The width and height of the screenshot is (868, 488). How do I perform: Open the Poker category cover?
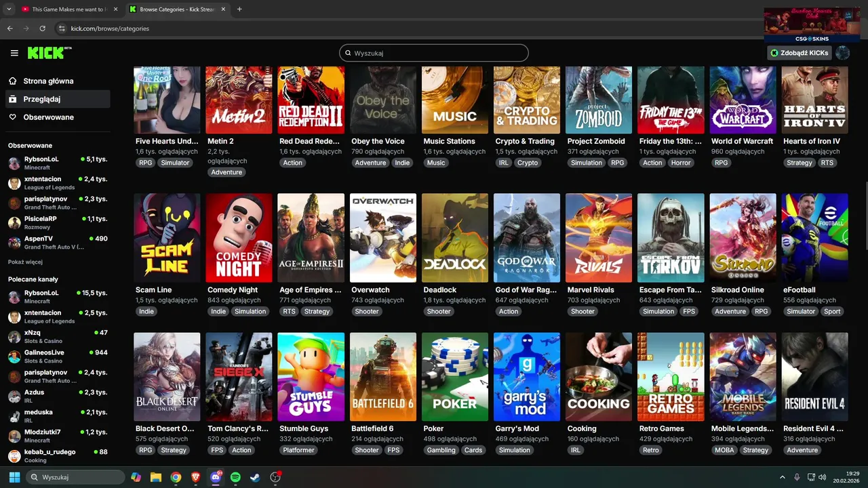click(x=455, y=377)
